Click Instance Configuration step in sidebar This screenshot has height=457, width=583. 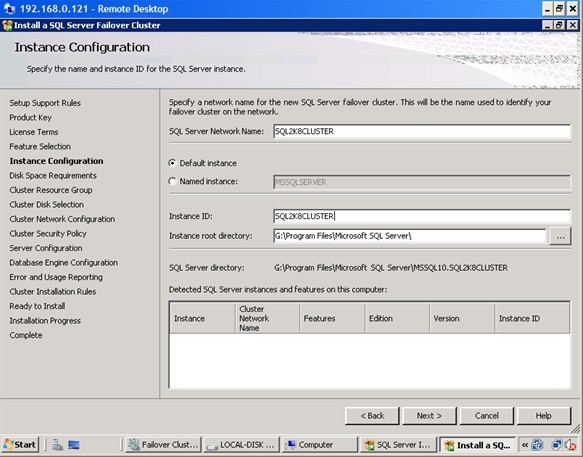pyautogui.click(x=57, y=161)
